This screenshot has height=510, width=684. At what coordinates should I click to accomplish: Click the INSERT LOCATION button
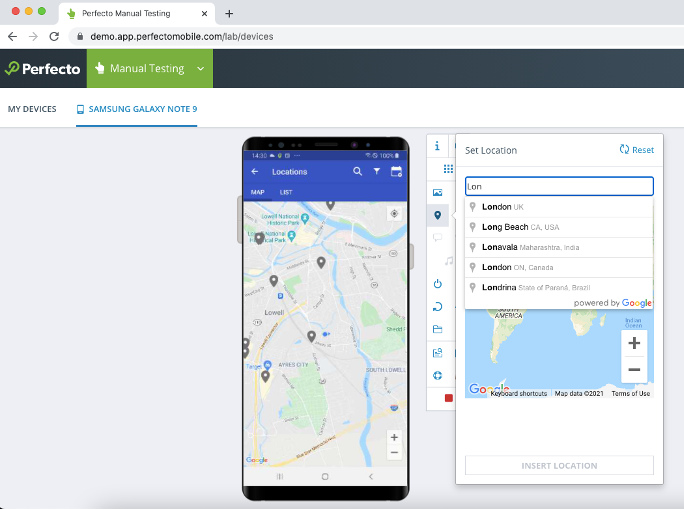pyautogui.click(x=559, y=466)
